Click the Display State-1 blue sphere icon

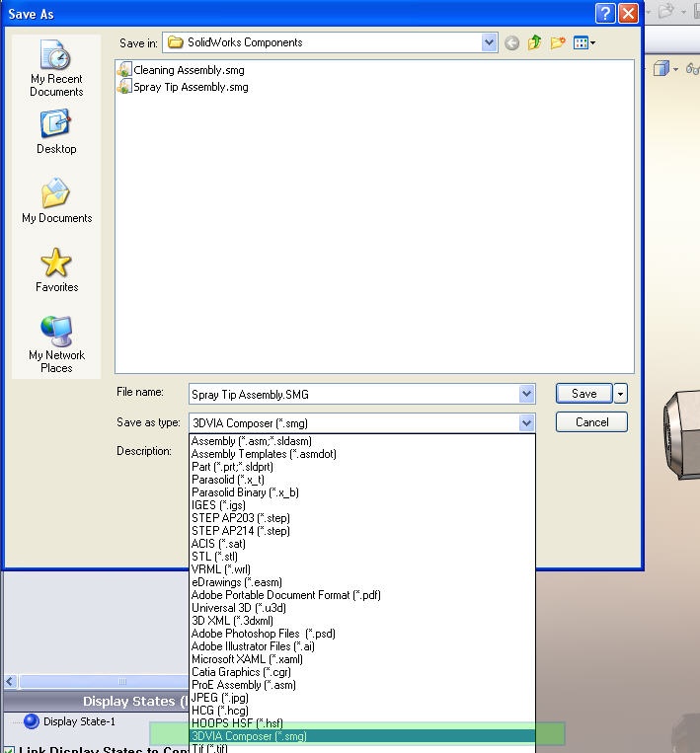[32, 721]
